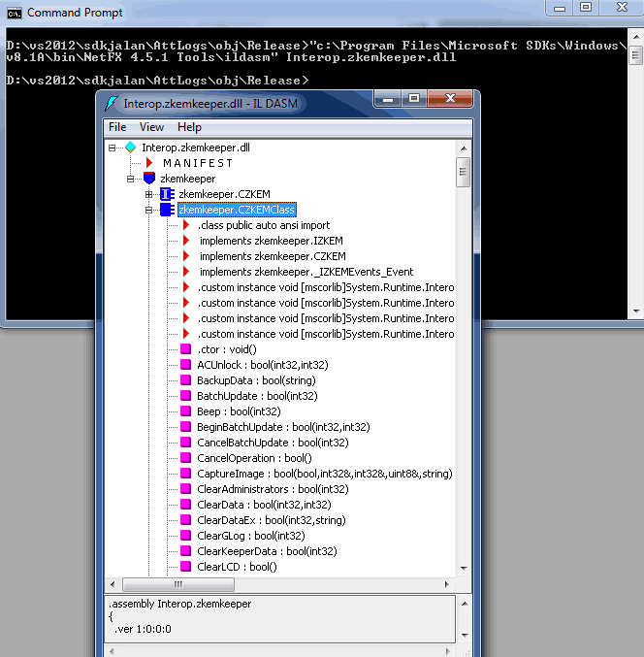Click the magenta method icon for ClearDataEx

[185, 519]
